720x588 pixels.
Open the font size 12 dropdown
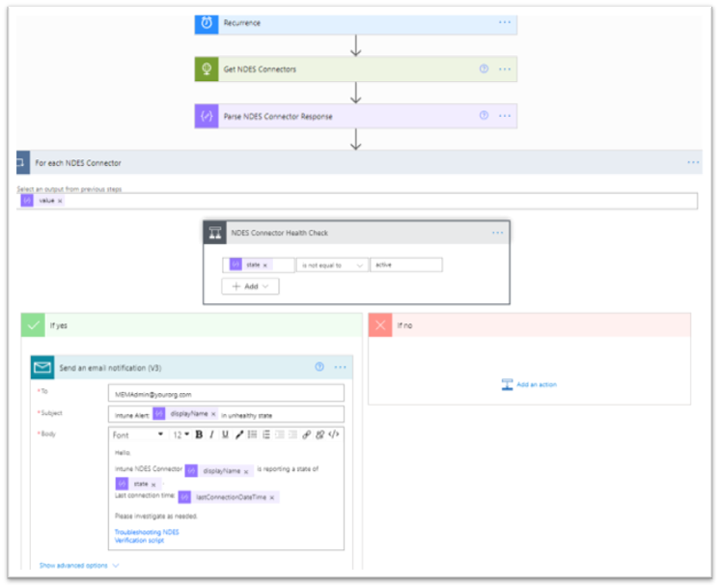[180, 434]
